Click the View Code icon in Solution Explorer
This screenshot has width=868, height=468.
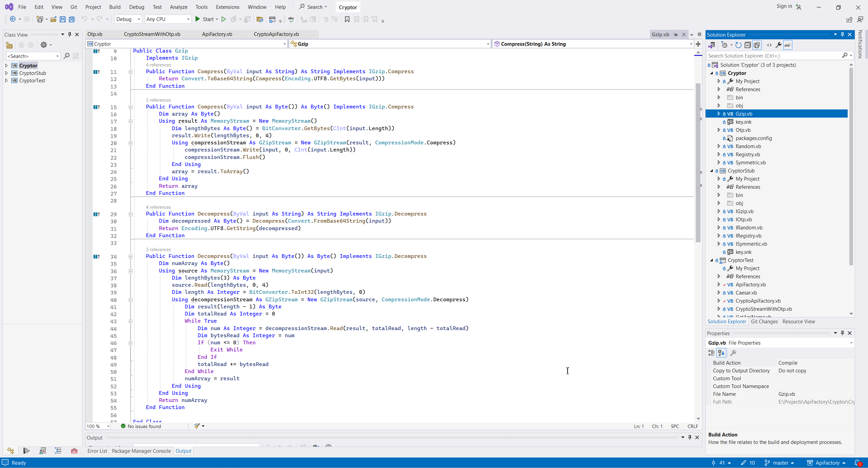coord(769,45)
